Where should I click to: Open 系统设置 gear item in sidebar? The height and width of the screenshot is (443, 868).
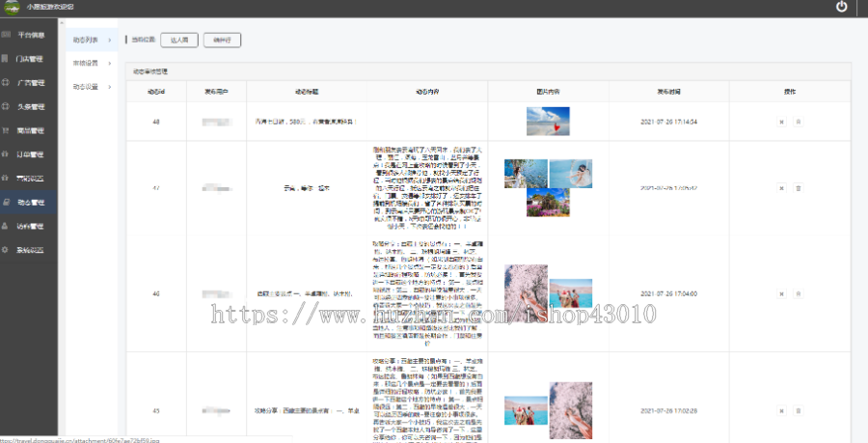tap(29, 250)
